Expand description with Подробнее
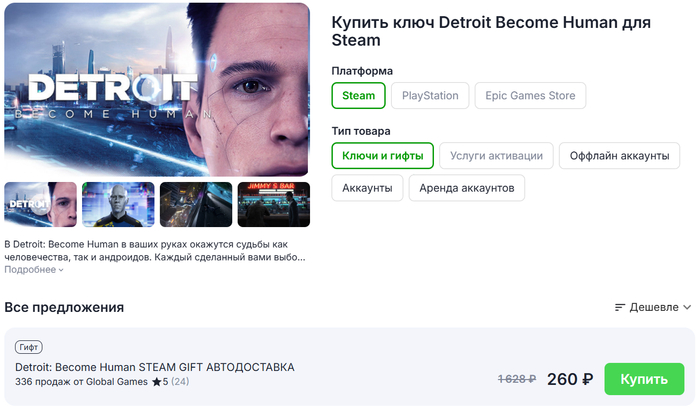The height and width of the screenshot is (408, 700). [34, 269]
